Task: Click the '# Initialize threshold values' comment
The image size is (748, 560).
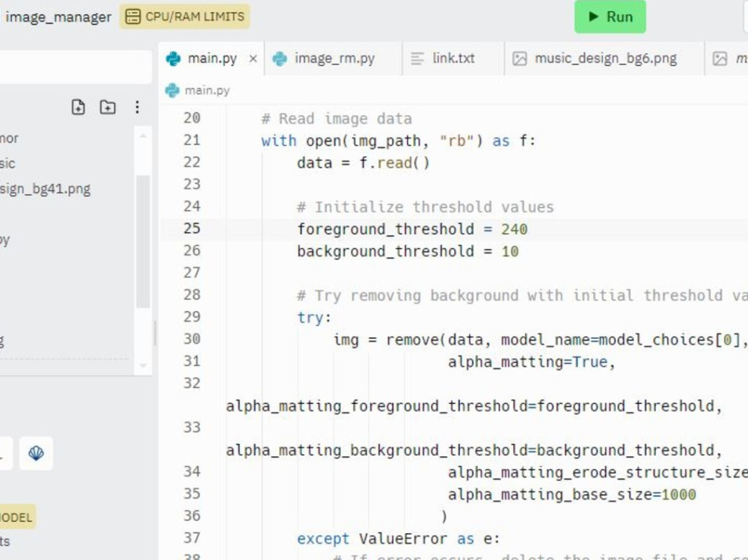Action: click(x=425, y=207)
